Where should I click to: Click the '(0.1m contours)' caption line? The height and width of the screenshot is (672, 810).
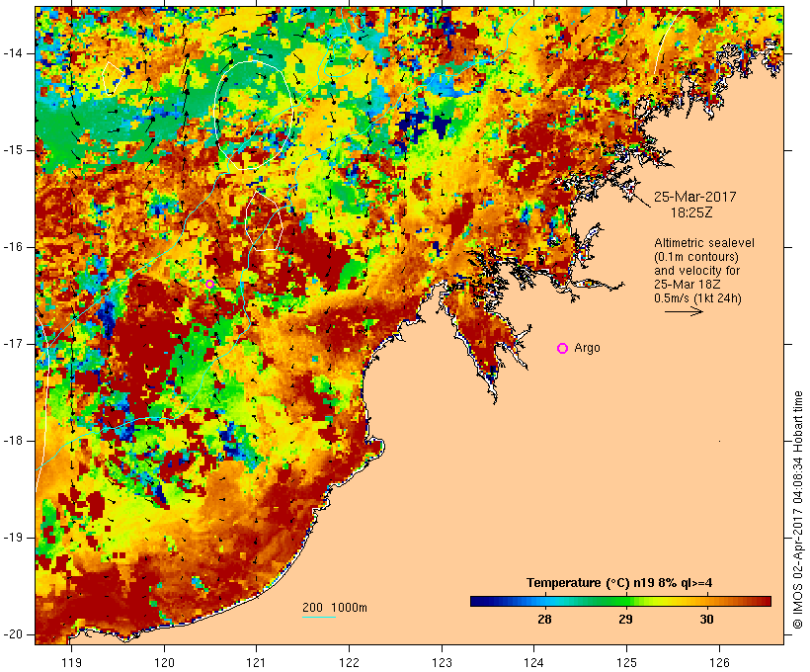pos(696,257)
